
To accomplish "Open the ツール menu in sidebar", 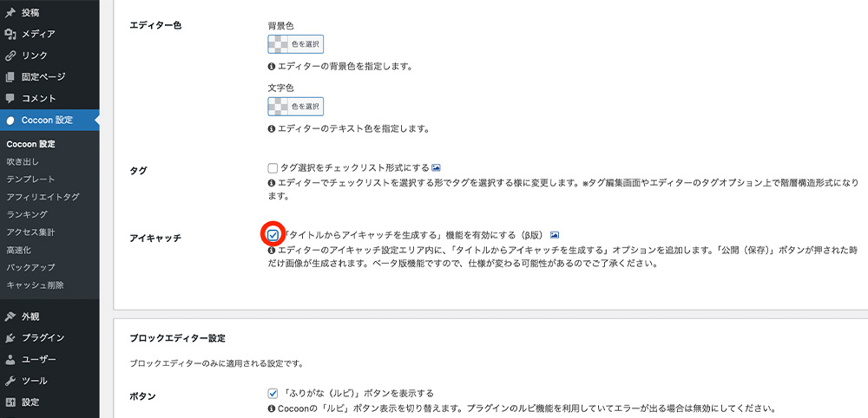I will coord(35,381).
